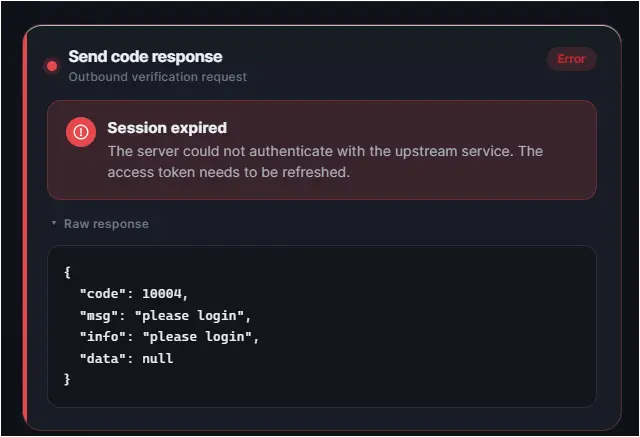Click the red left border accent of card
Viewport: 640px width, 437px height.
click(x=25, y=228)
